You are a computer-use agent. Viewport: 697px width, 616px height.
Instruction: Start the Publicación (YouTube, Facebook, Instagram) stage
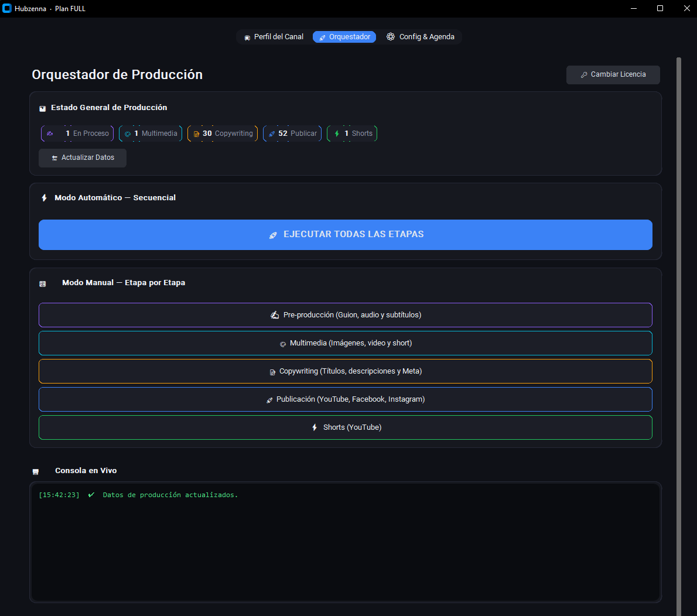click(x=346, y=399)
